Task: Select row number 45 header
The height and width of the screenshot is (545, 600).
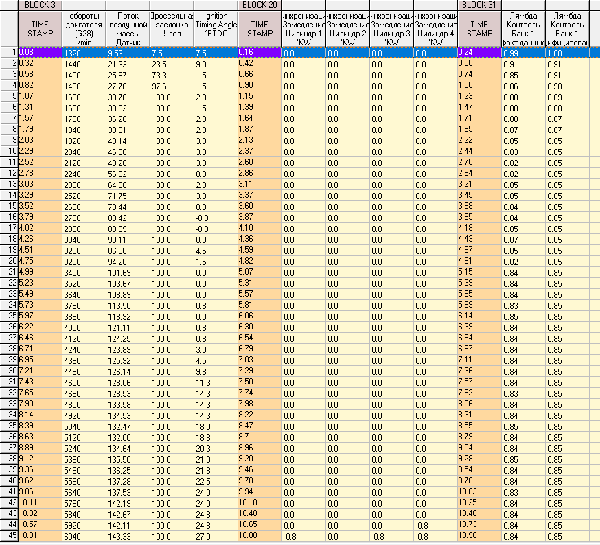Action: click(9, 536)
